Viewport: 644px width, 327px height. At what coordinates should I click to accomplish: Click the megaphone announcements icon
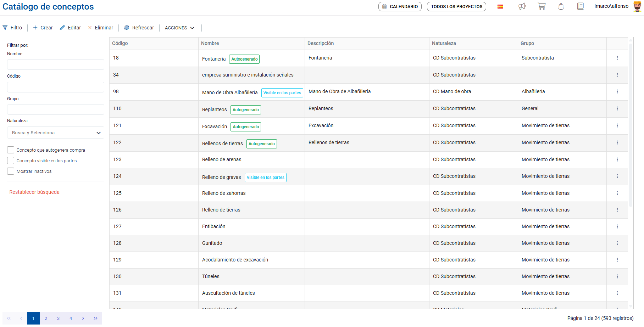click(522, 6)
